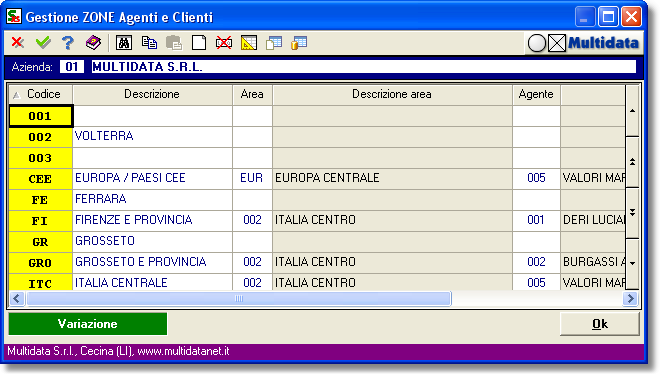Click agent 002 in the GRO row

coord(536,263)
